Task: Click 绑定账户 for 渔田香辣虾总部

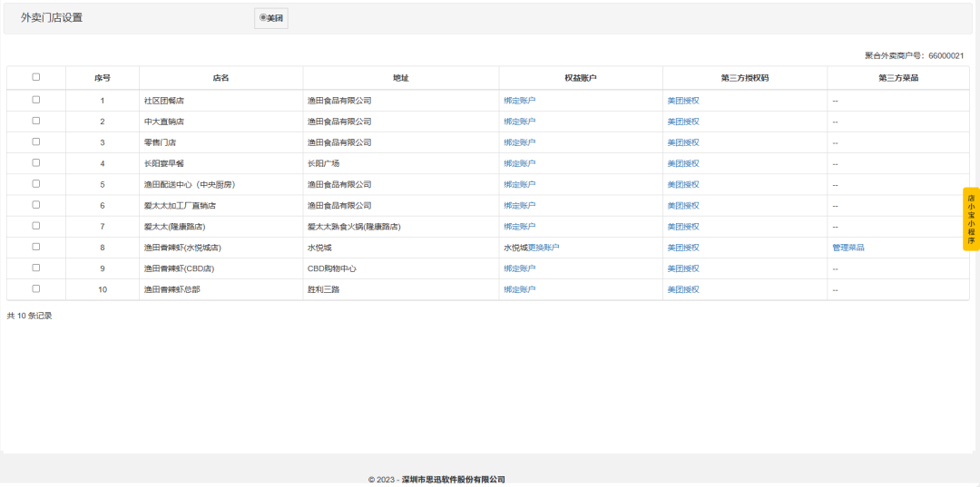Action: [x=520, y=289]
